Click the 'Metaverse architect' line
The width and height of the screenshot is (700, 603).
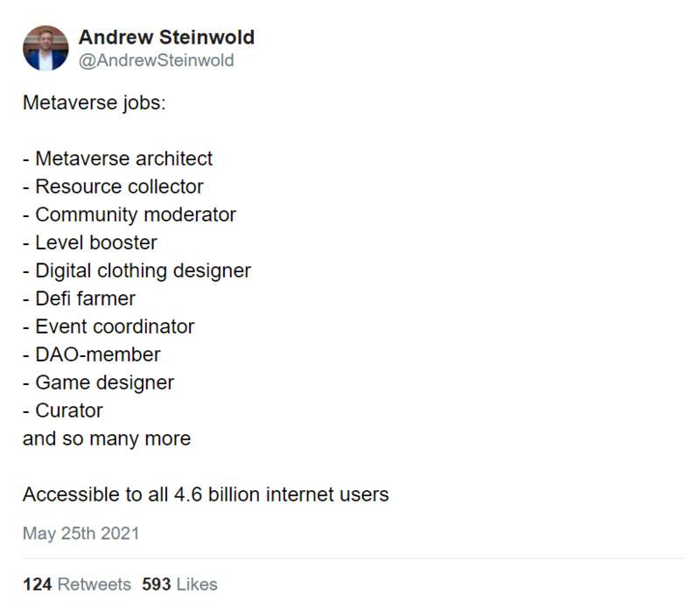coord(118,158)
